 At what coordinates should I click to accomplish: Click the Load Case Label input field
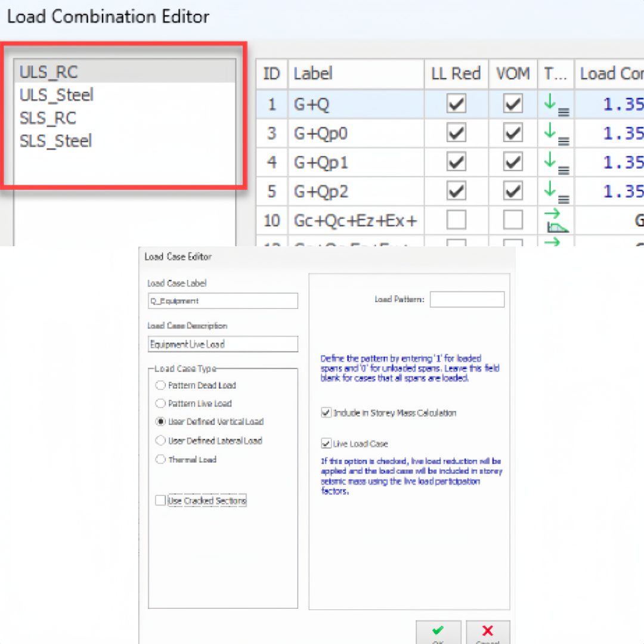[223, 301]
